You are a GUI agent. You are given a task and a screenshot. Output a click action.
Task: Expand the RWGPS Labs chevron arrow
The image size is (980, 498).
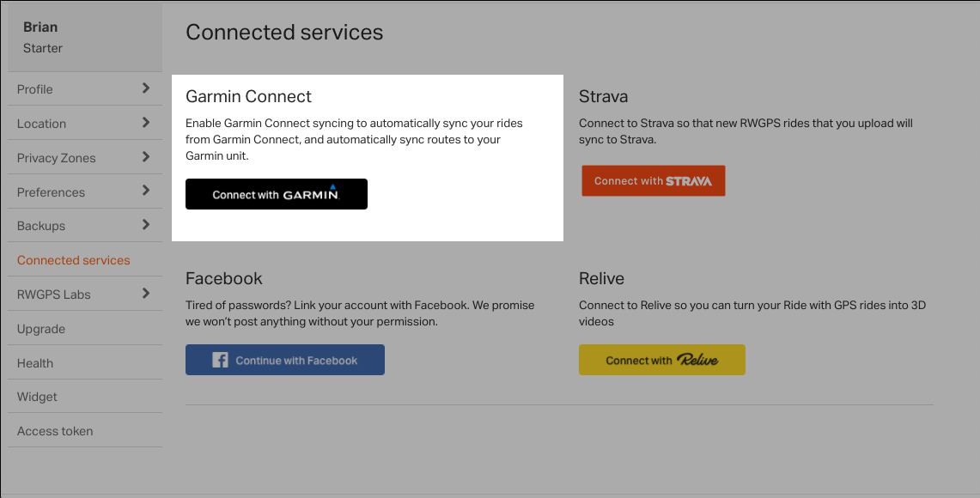146,294
